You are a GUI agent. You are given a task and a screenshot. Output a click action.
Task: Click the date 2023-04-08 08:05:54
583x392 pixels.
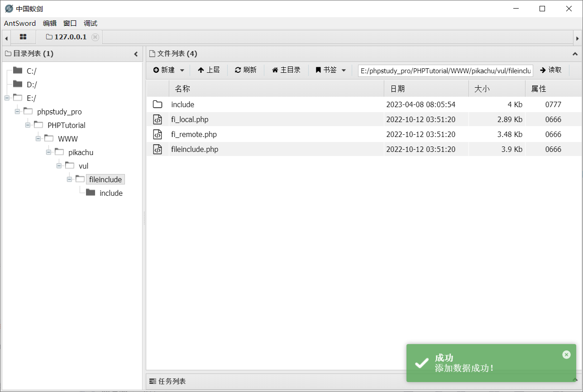[421, 104]
